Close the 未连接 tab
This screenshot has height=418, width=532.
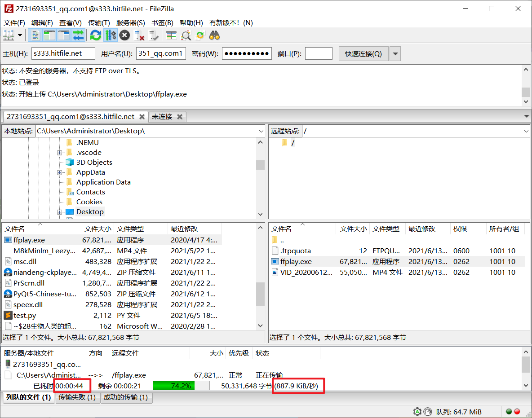coord(179,117)
